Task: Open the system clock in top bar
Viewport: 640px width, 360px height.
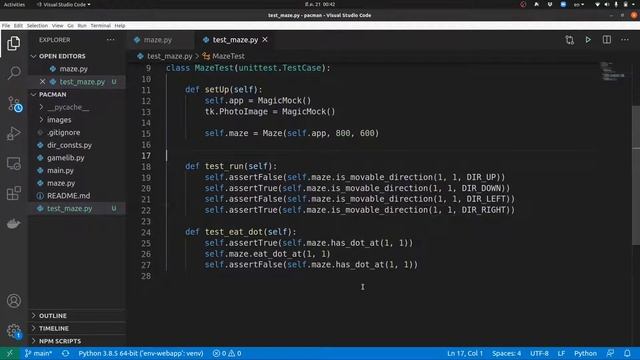Action: [x=320, y=4]
